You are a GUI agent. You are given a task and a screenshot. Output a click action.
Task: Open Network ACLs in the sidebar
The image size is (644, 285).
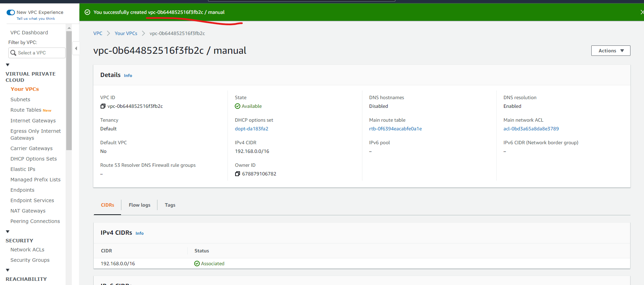27,250
